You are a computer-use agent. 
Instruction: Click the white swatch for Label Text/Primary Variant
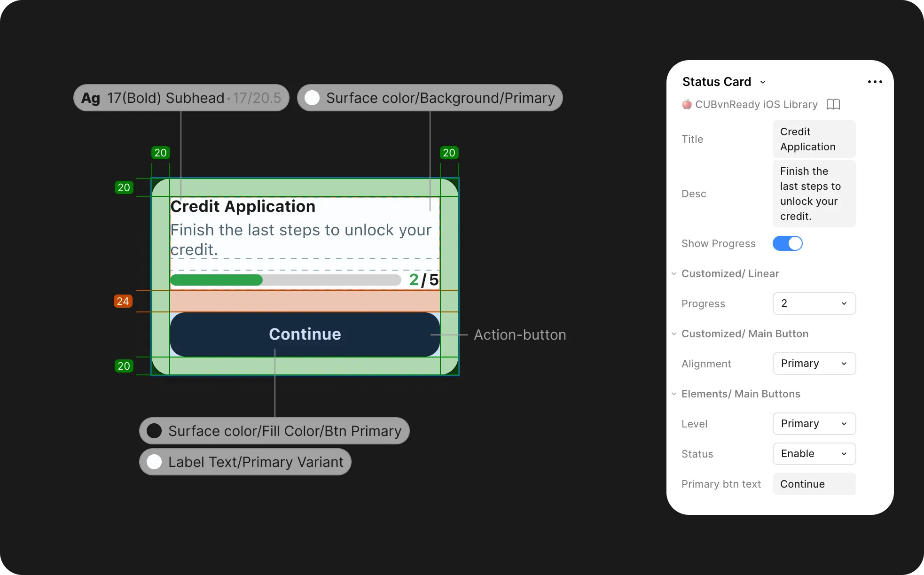pos(154,462)
